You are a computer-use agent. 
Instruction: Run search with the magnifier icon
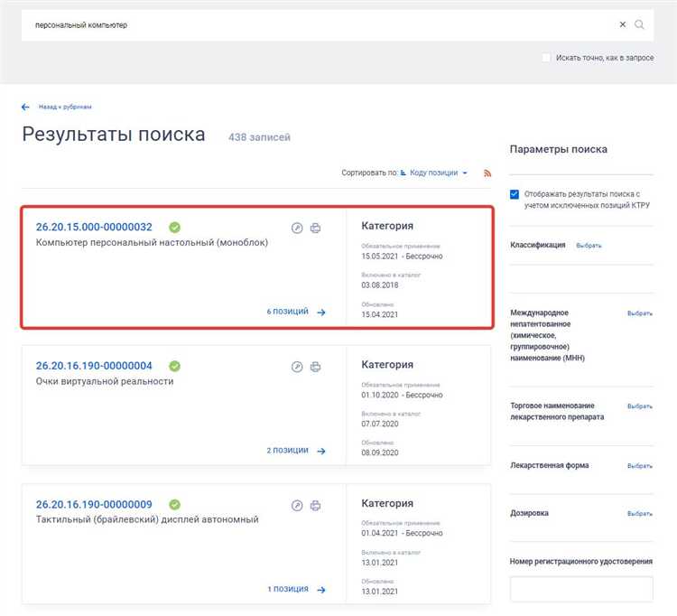click(x=639, y=24)
